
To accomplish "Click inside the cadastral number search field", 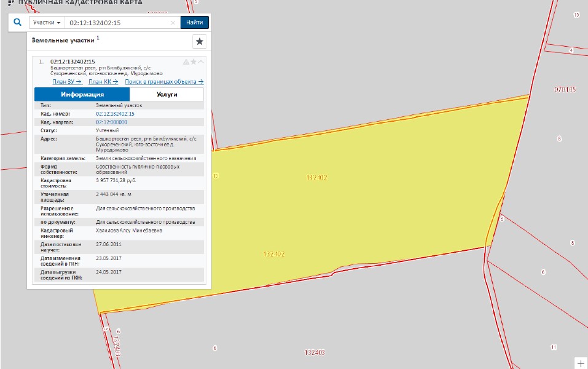I will click(117, 23).
